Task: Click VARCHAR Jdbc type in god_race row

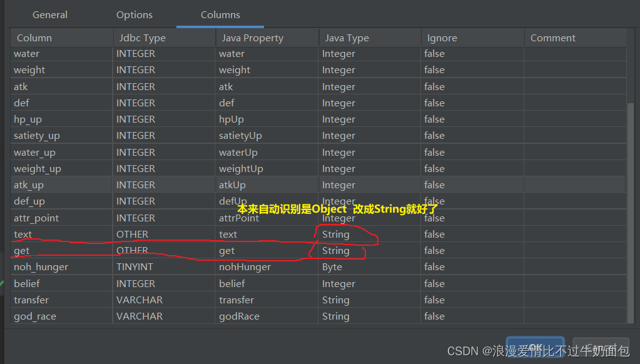Action: (x=164, y=316)
